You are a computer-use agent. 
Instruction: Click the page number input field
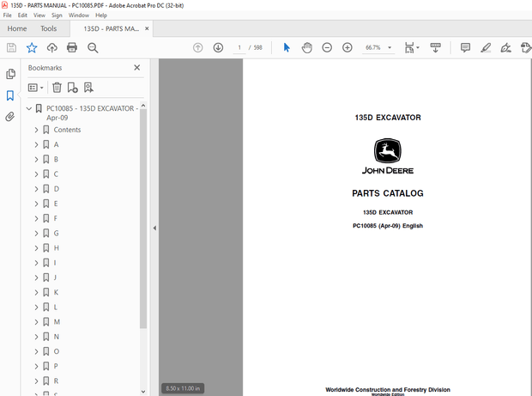click(x=239, y=47)
